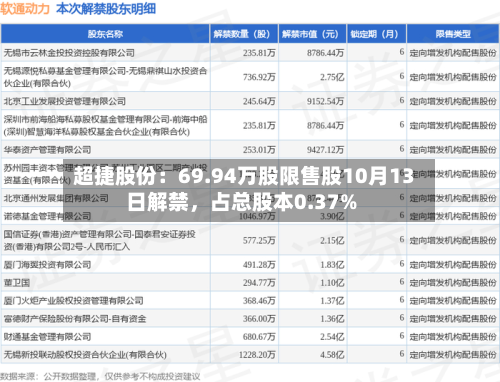Image resolution: width=500 pixels, height=382 pixels.
Task: Click lock period 6 in 财通基金 row
Action: (402, 336)
